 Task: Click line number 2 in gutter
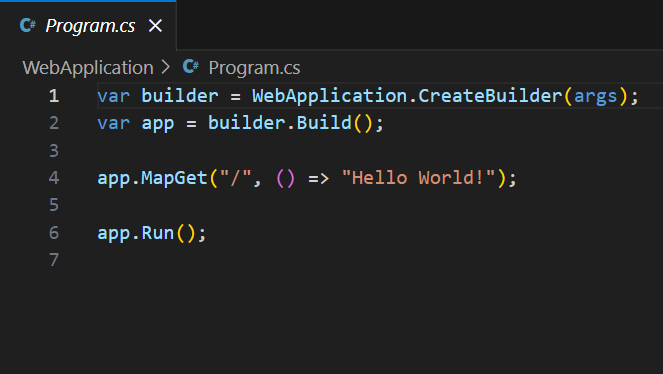pos(54,123)
